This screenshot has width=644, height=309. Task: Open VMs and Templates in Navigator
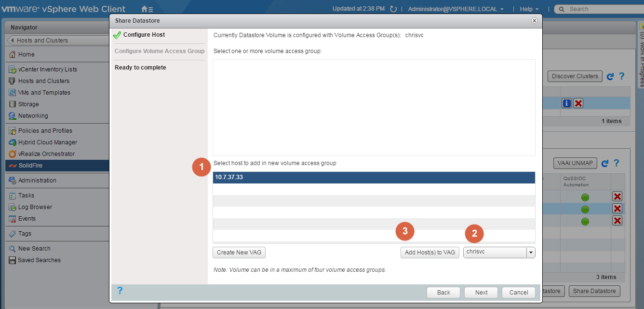[x=44, y=93]
